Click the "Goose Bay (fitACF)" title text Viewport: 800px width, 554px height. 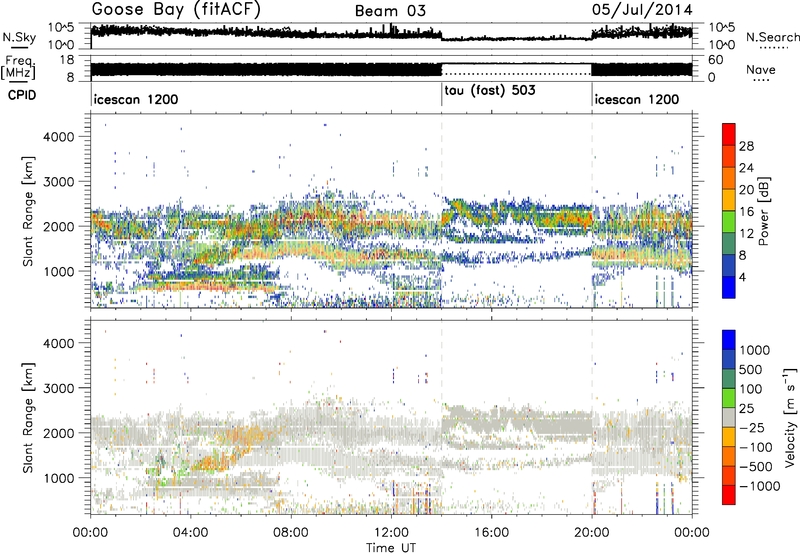point(176,10)
